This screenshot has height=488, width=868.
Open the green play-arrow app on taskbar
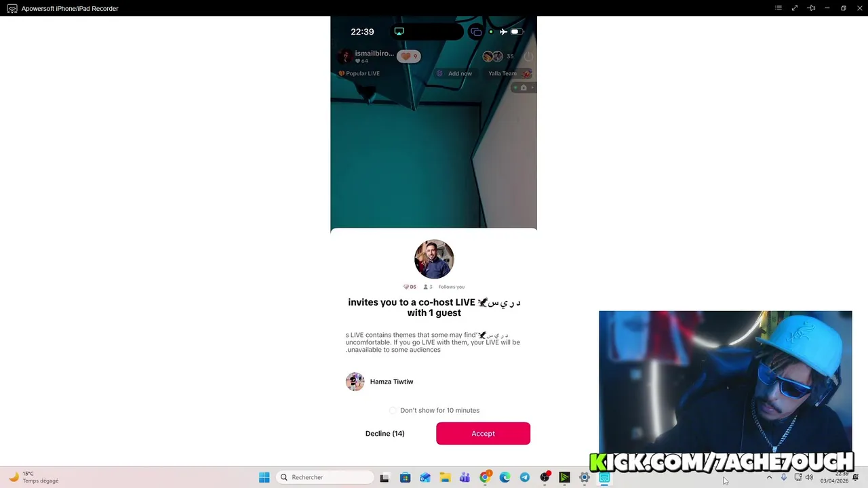pyautogui.click(x=564, y=477)
